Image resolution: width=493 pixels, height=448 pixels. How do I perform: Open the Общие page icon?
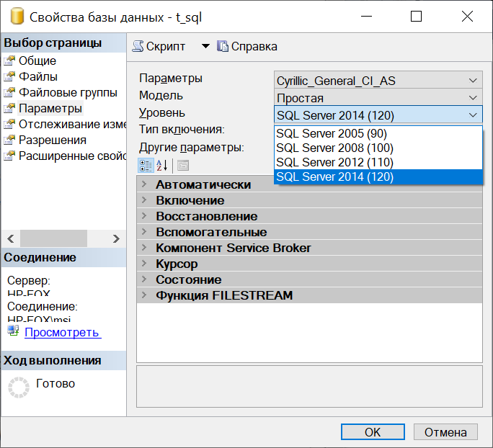click(9, 61)
